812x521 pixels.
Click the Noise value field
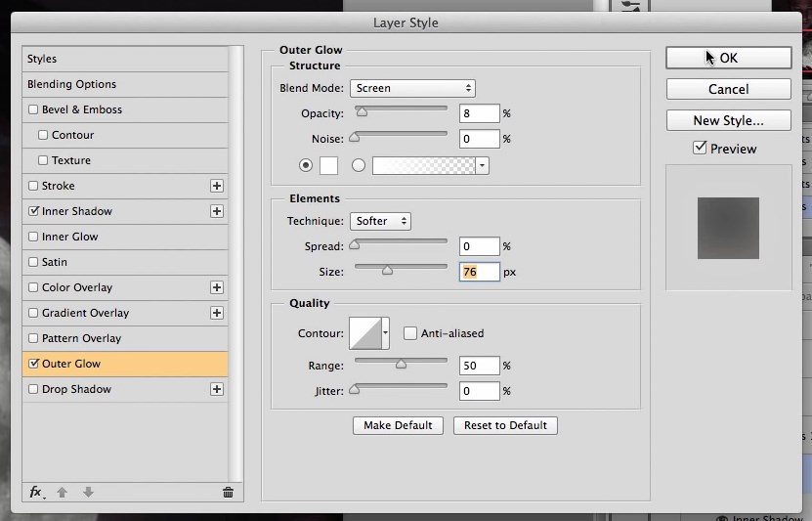(480, 139)
